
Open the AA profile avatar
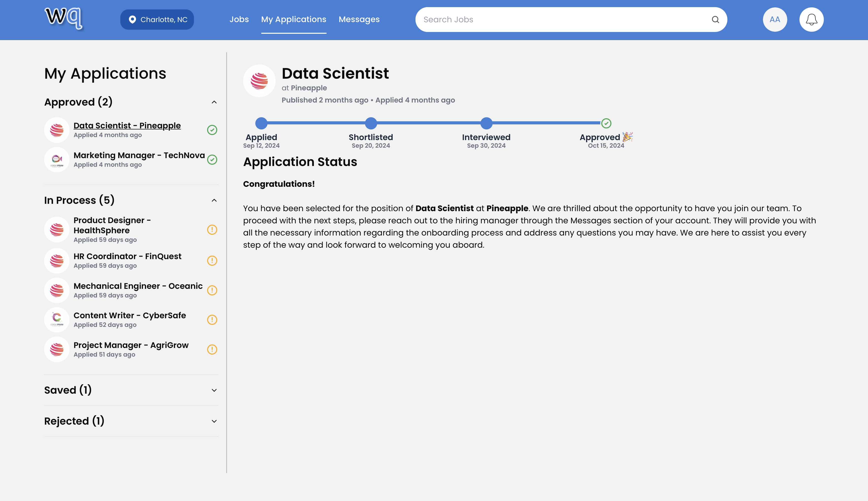774,20
